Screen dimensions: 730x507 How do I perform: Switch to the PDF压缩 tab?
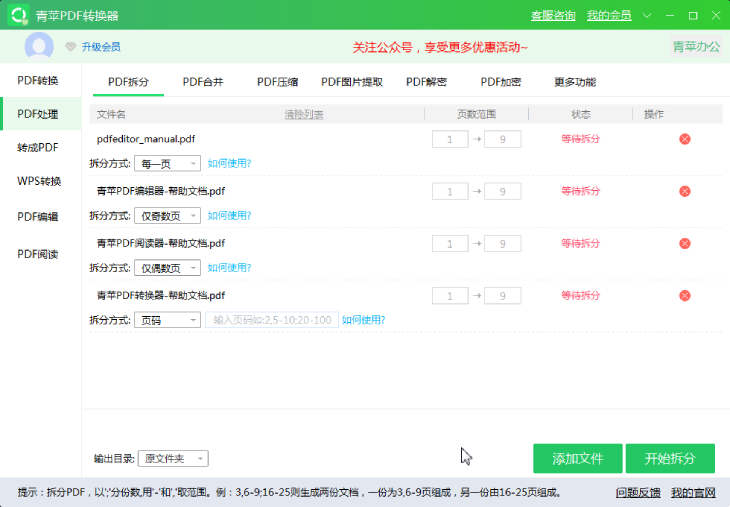pyautogui.click(x=277, y=82)
